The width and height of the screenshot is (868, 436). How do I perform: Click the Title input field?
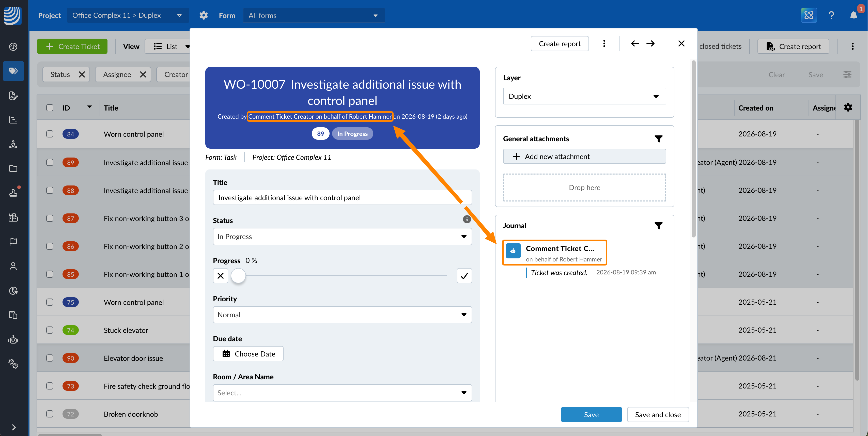pyautogui.click(x=342, y=197)
